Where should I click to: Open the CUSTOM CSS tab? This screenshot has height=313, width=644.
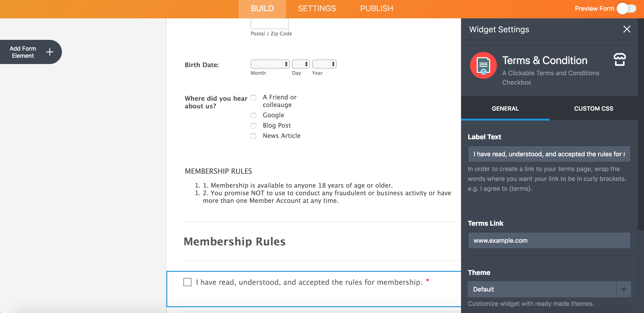click(x=594, y=109)
